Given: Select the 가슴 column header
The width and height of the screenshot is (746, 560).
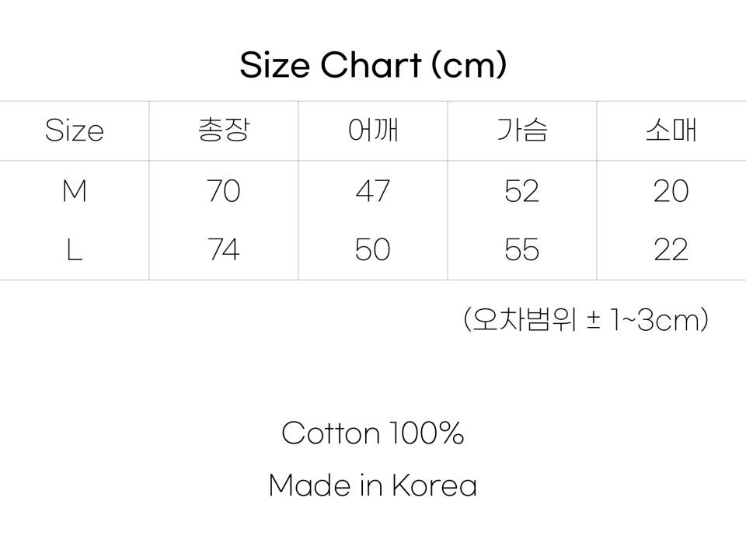Looking at the screenshot, I should point(522,130).
